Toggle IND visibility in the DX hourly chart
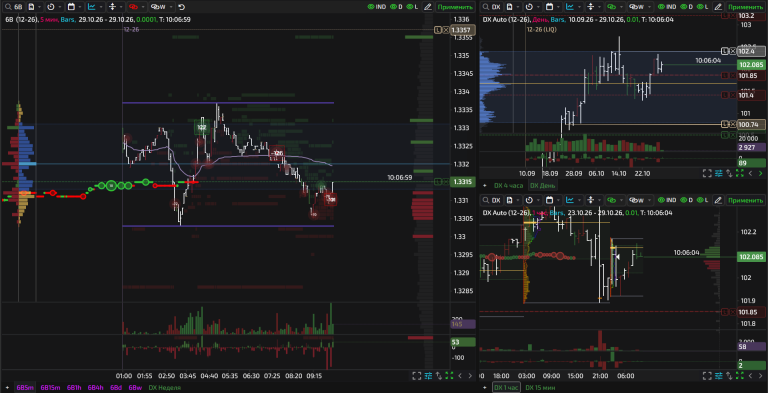 coord(668,200)
